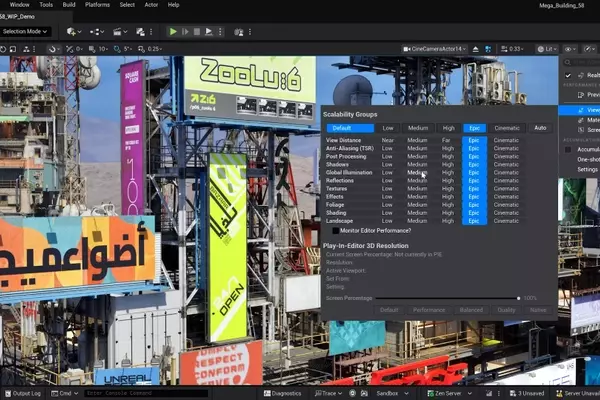This screenshot has width=600, height=400.
Task: Click the viewport menu search field
Action: tap(582, 62)
